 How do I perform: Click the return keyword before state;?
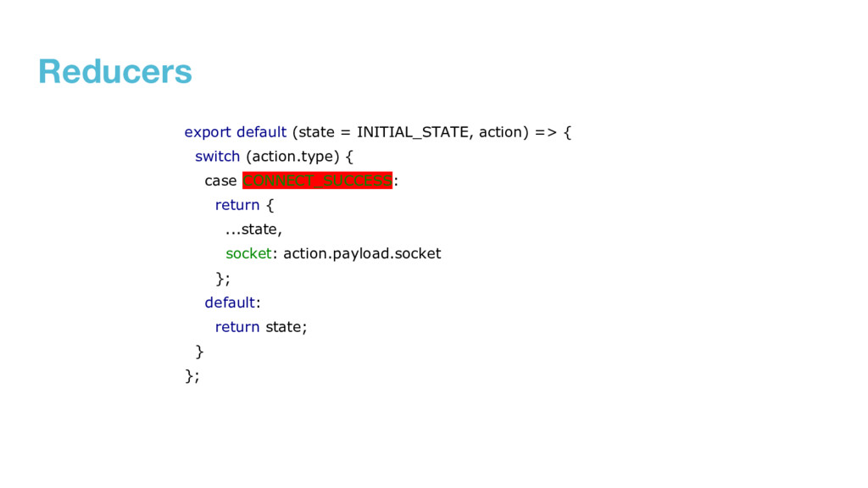click(237, 327)
